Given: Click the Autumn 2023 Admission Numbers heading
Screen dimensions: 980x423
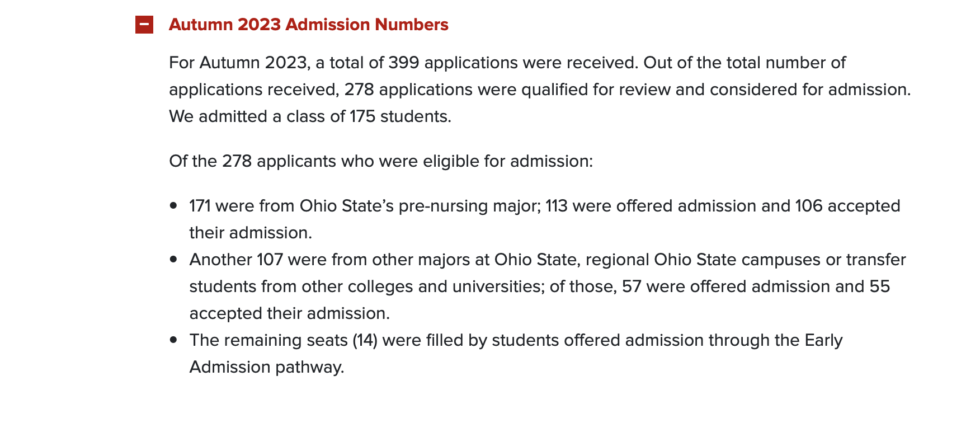Looking at the screenshot, I should tap(308, 25).
